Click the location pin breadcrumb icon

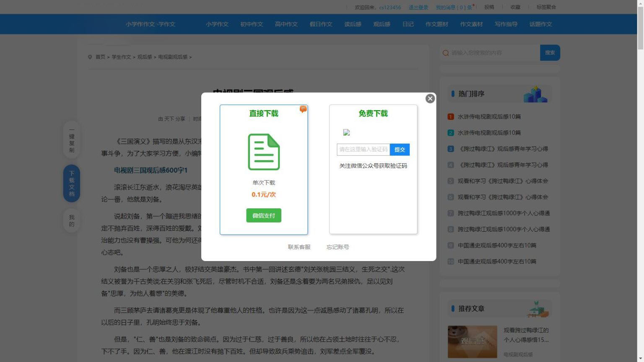[90, 57]
